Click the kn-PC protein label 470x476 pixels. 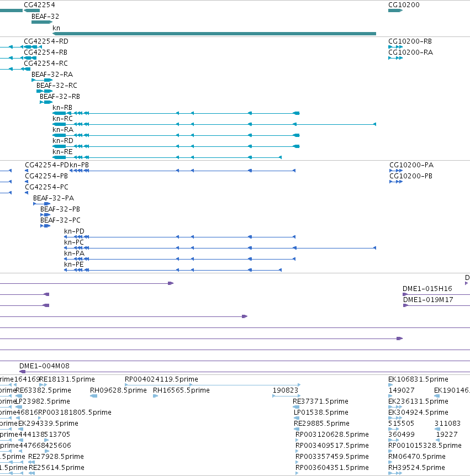(x=74, y=242)
